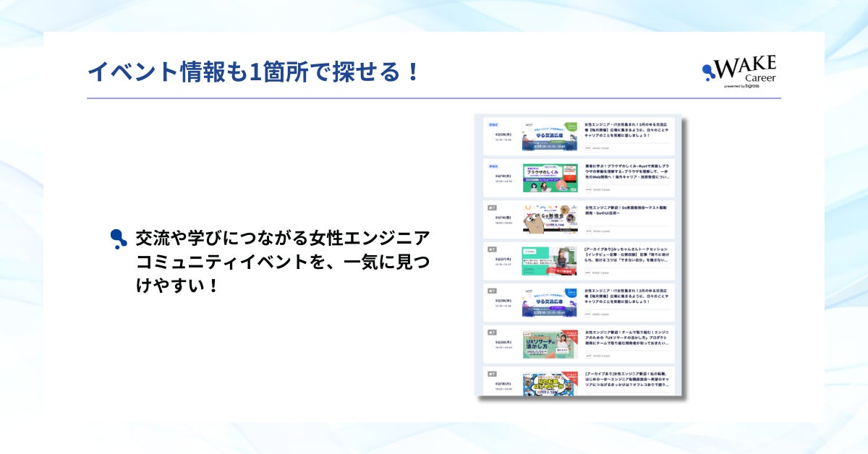Click text 交流や学びにつながる女性エンジニア

point(283,237)
